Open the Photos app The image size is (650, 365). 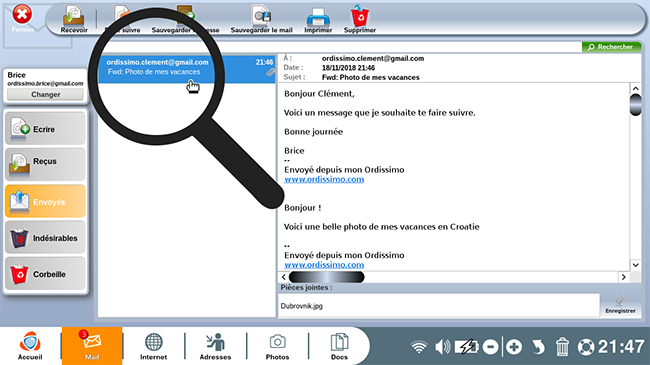[277, 346]
